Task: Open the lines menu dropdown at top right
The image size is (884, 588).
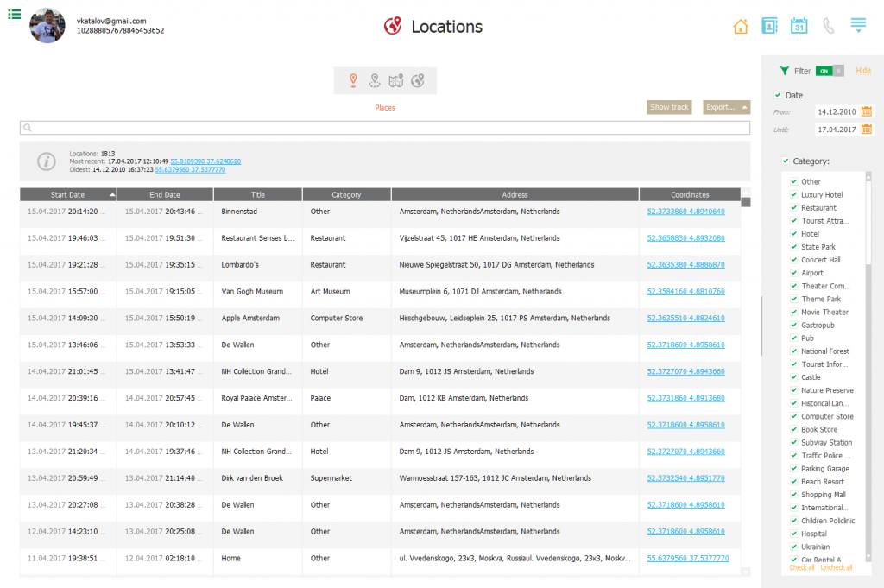Action: click(x=857, y=25)
